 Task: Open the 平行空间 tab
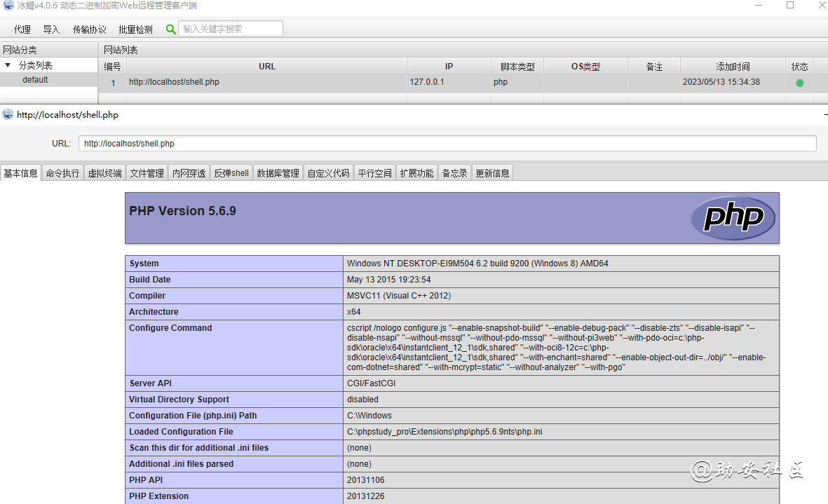coord(374,173)
